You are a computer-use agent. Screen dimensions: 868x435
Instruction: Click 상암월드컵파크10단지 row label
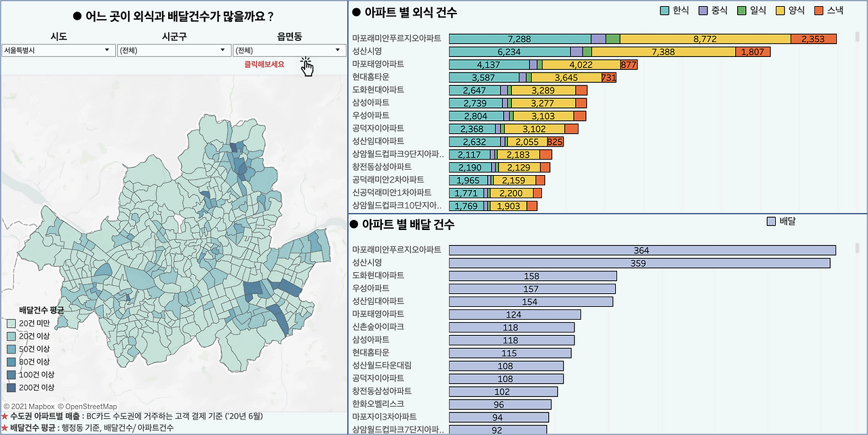tap(398, 205)
